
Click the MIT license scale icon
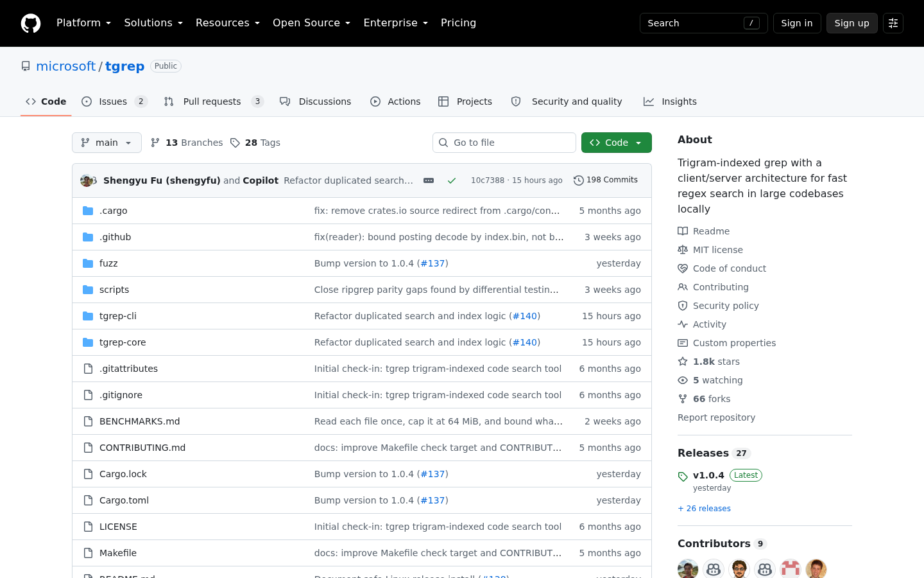[x=683, y=250]
